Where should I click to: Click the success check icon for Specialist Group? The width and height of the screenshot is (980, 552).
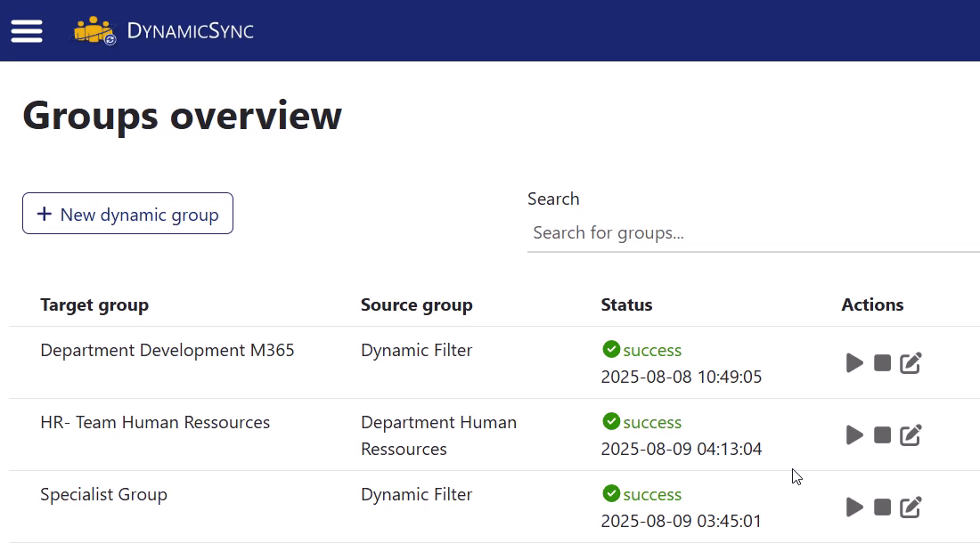tap(610, 493)
